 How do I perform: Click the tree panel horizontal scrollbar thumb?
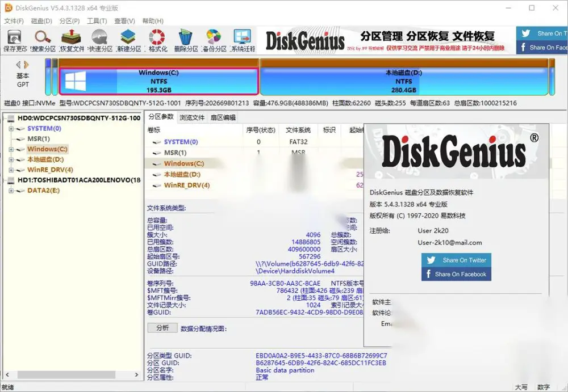tap(66, 374)
